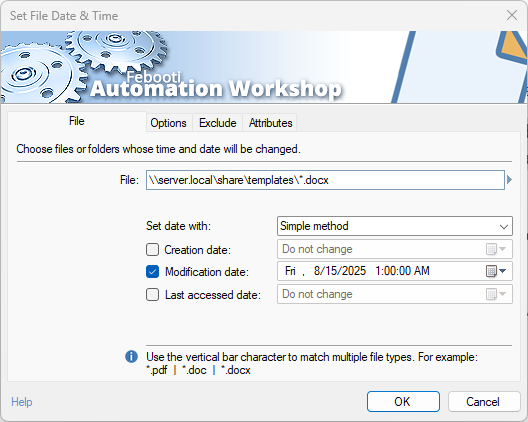The height and width of the screenshot is (422, 528).
Task: Enable the Creation date checkbox
Action: pos(153,250)
